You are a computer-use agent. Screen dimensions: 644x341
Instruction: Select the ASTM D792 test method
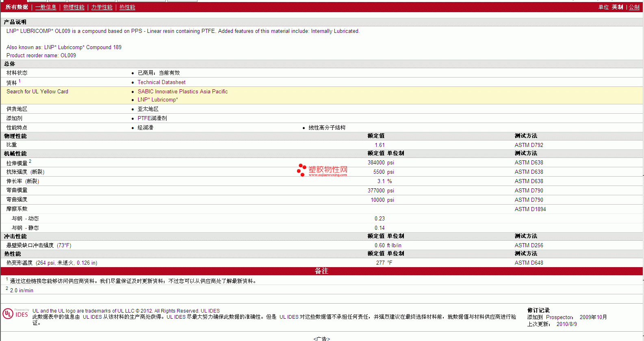coord(529,145)
